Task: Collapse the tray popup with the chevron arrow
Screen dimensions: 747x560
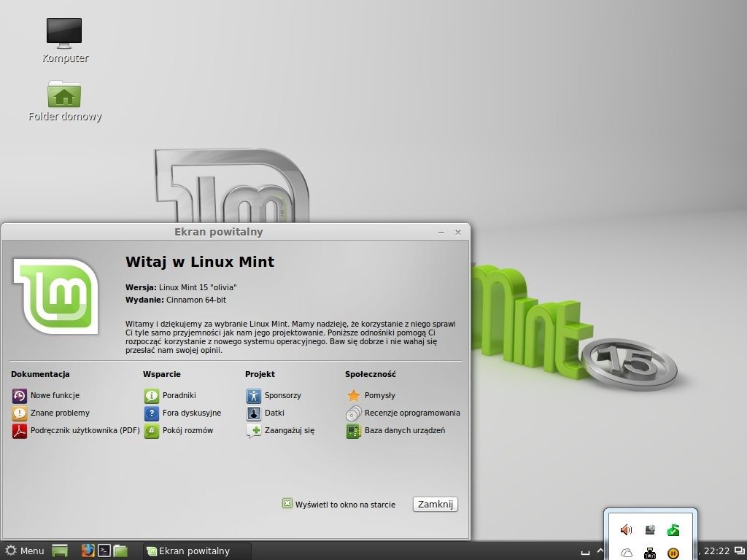Action: (600, 551)
